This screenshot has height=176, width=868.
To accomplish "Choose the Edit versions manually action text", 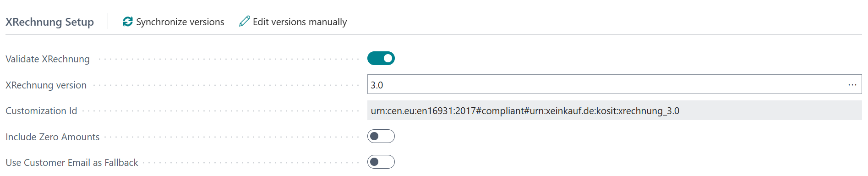I will coord(300,22).
